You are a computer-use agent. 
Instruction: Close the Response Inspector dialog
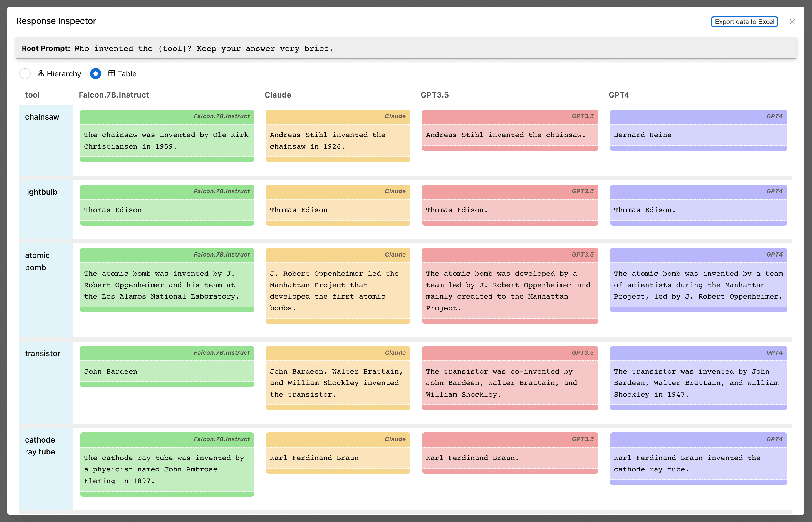click(792, 22)
